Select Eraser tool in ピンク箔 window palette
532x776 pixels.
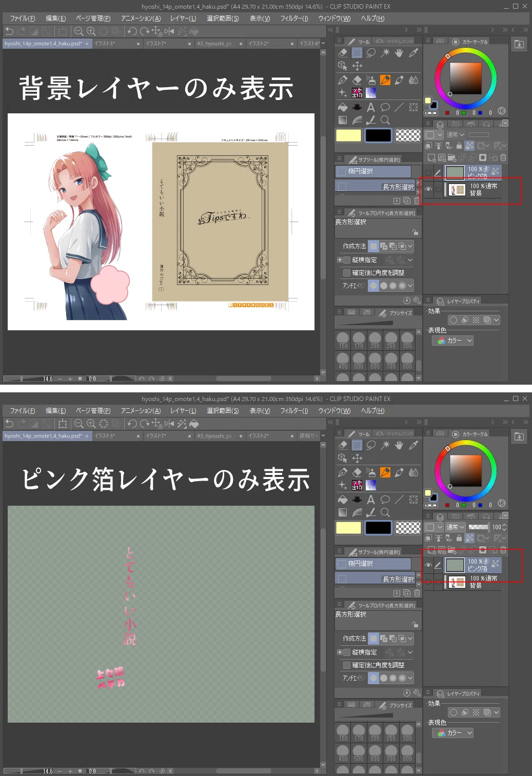[x=357, y=472]
